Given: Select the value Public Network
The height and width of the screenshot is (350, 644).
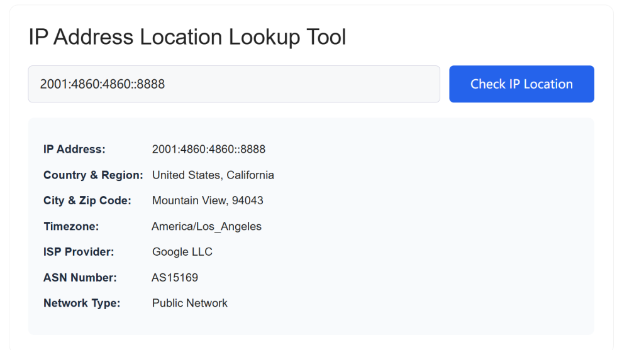Looking at the screenshot, I should point(190,304).
